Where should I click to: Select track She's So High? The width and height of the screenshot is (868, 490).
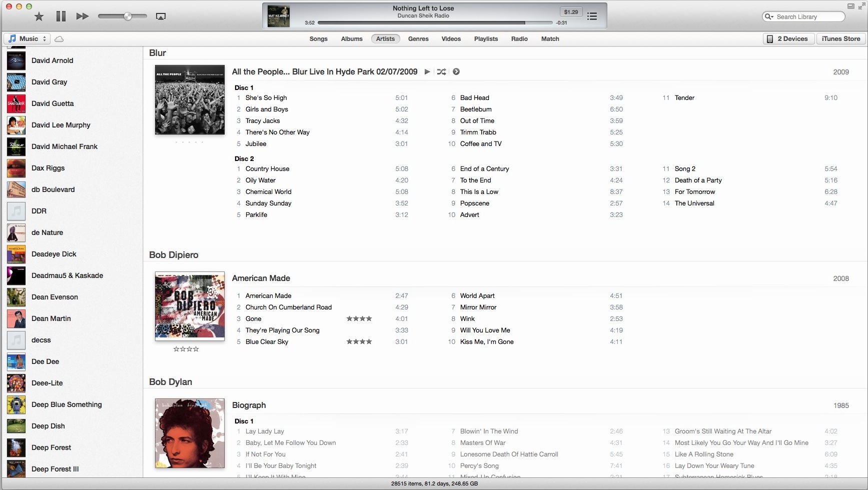[x=266, y=97]
